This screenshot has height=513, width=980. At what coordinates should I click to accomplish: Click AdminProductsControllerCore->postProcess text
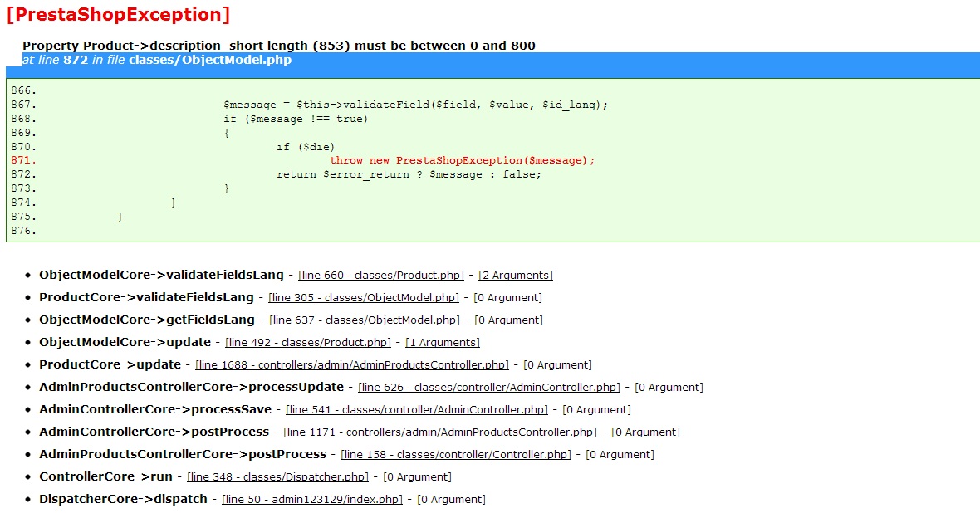click(183, 455)
